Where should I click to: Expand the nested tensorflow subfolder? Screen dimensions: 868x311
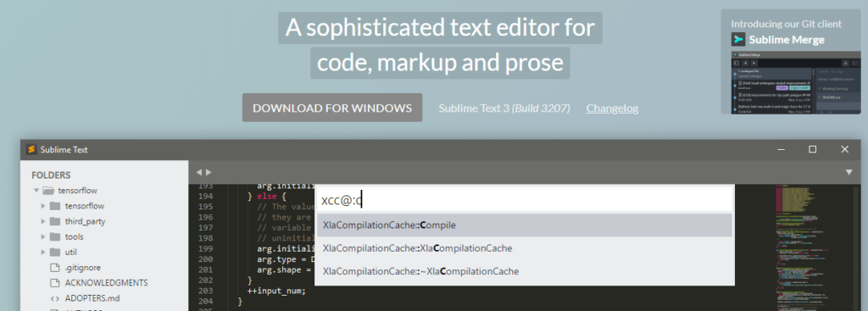(43, 206)
